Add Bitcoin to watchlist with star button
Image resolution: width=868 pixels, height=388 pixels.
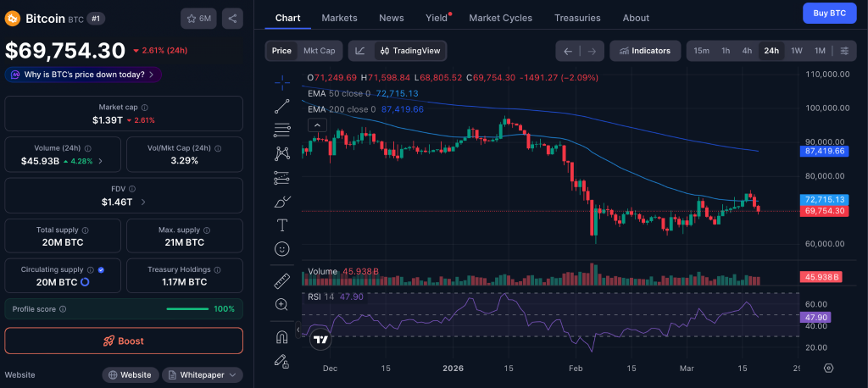tap(198, 18)
